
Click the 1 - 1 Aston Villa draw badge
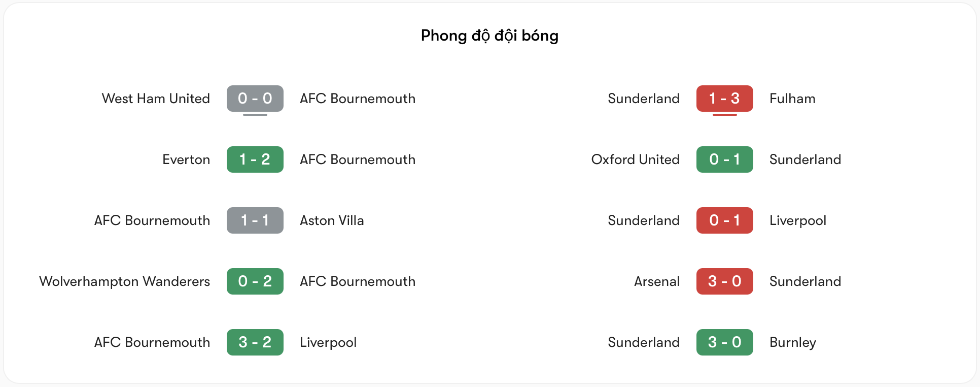(255, 220)
